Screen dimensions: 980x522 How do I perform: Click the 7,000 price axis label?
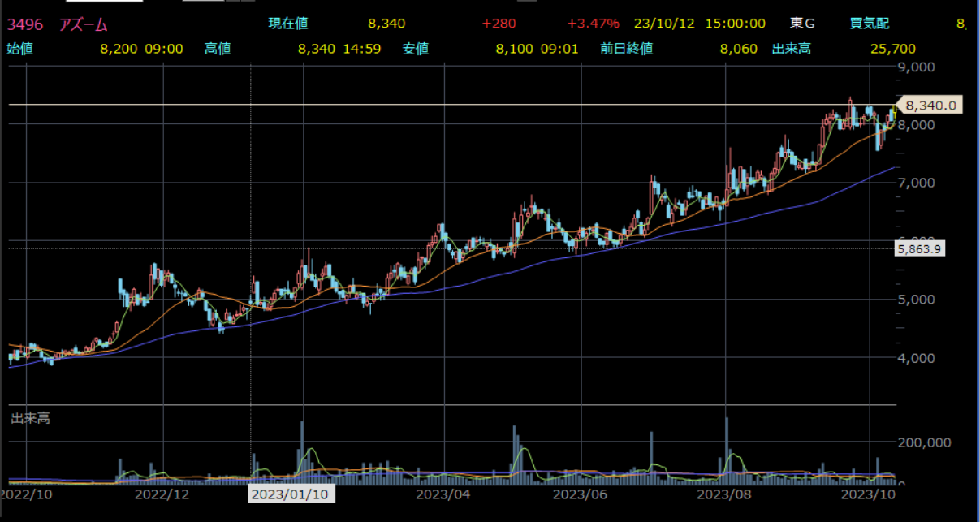(916, 183)
